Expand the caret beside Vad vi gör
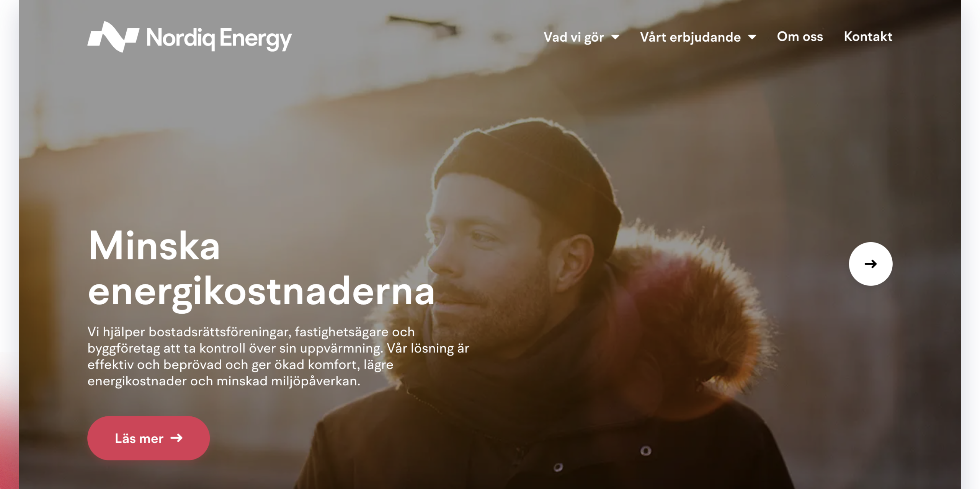 (x=615, y=37)
